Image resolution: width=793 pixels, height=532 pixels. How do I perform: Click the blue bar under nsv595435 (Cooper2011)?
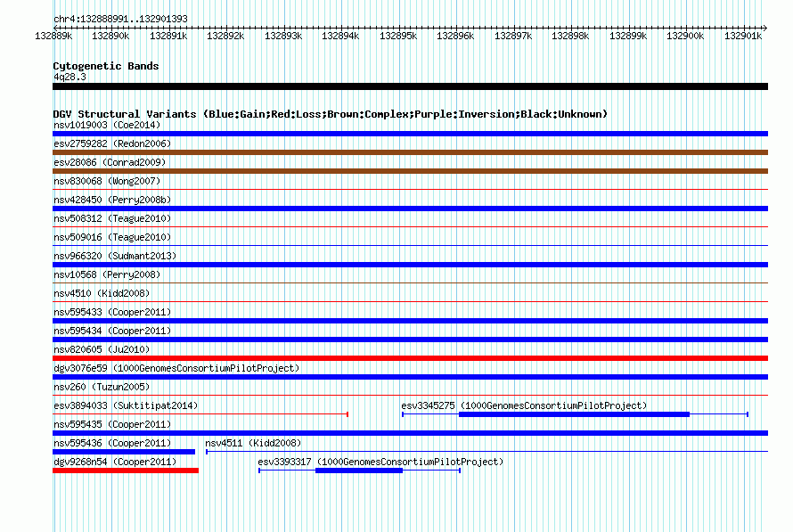pos(410,433)
